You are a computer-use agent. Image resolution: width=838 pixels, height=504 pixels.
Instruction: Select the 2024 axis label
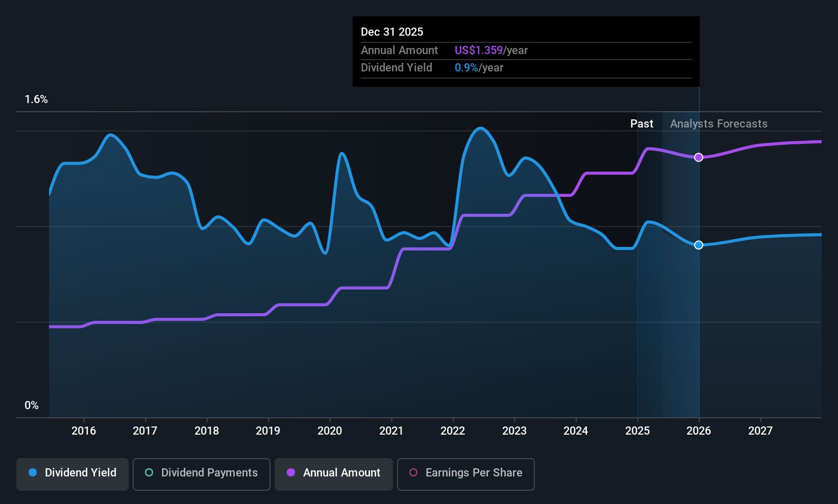pyautogui.click(x=576, y=431)
